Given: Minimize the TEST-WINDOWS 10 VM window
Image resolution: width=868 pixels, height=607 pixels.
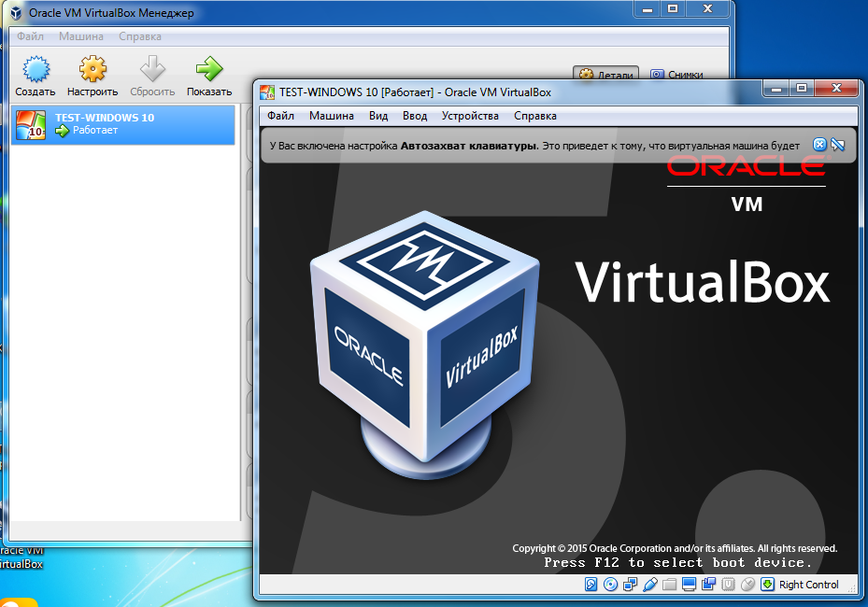Looking at the screenshot, I should (776, 89).
